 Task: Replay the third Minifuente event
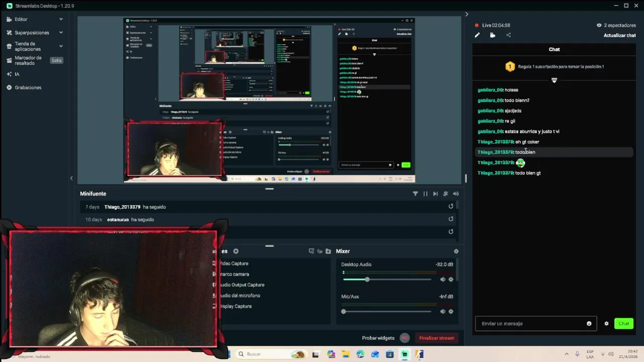click(451, 231)
